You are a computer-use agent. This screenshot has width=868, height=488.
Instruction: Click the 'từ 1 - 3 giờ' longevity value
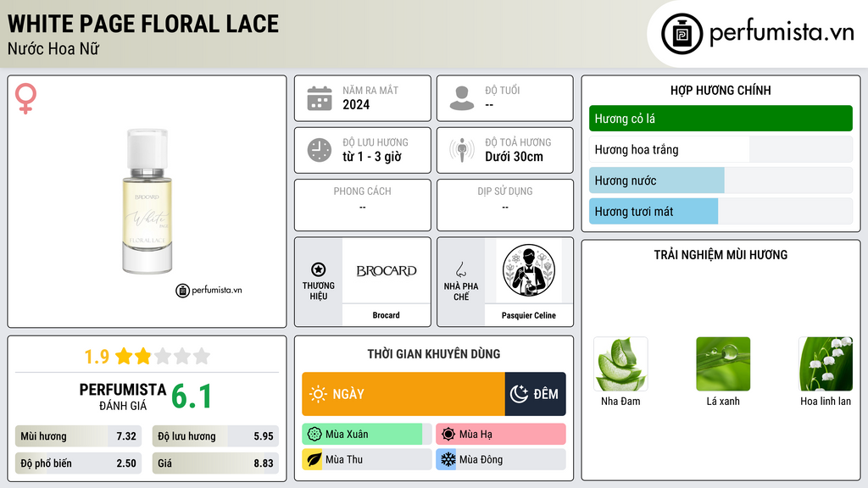click(x=372, y=157)
